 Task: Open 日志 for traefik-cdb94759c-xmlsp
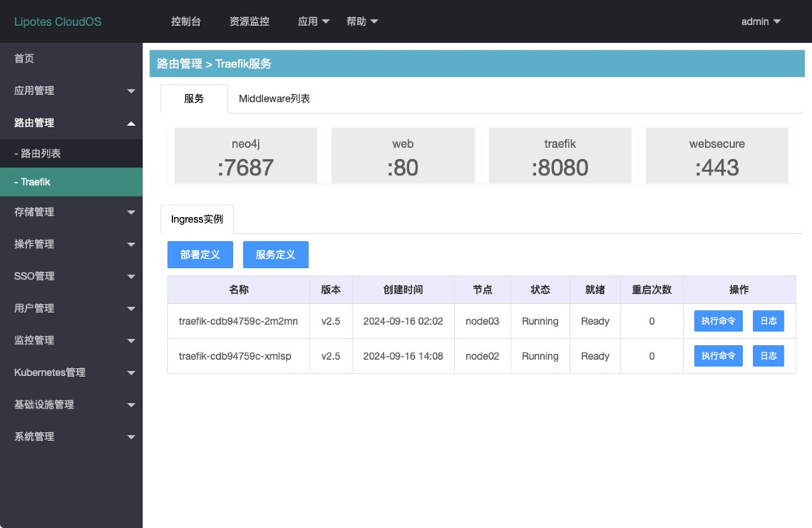(768, 356)
